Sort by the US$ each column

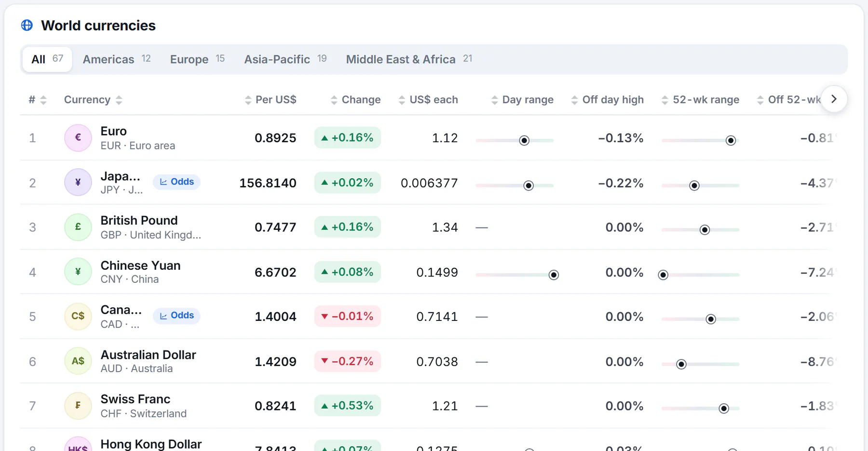(x=428, y=100)
